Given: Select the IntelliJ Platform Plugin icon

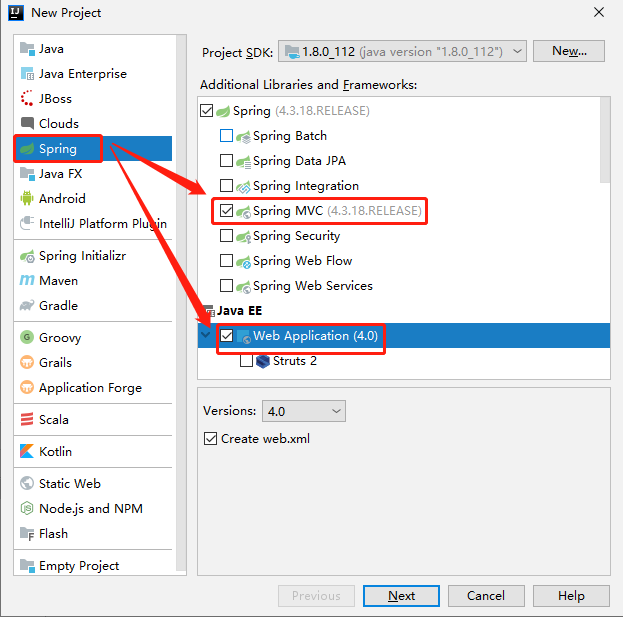Looking at the screenshot, I should [x=27, y=223].
